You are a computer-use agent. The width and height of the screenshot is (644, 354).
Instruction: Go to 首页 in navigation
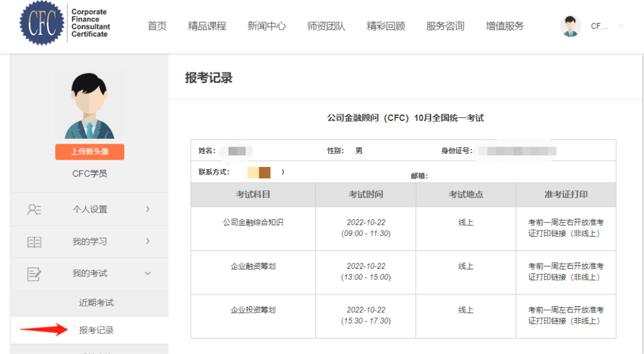coord(157,26)
